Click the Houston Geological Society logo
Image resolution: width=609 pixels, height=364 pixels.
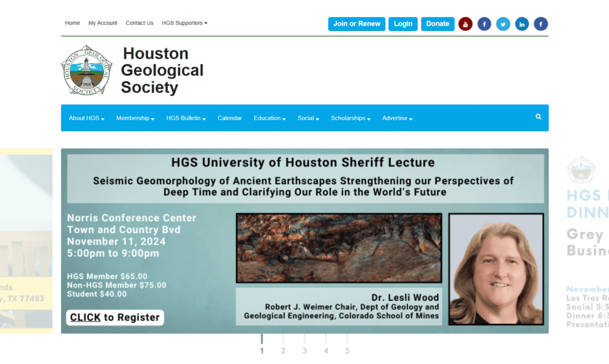tap(86, 69)
